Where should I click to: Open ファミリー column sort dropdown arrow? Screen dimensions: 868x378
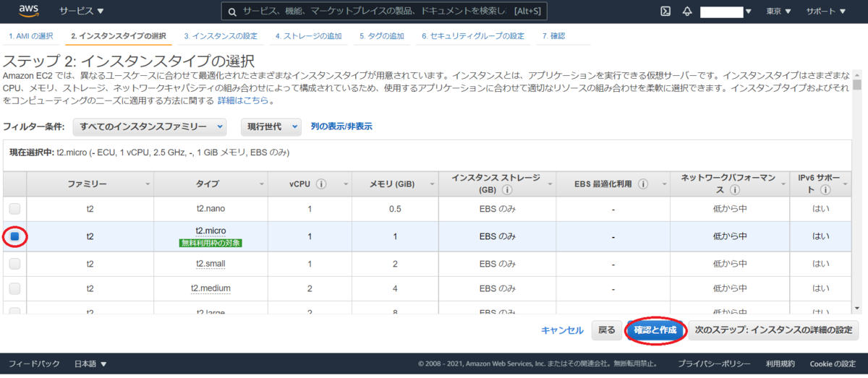(x=148, y=184)
